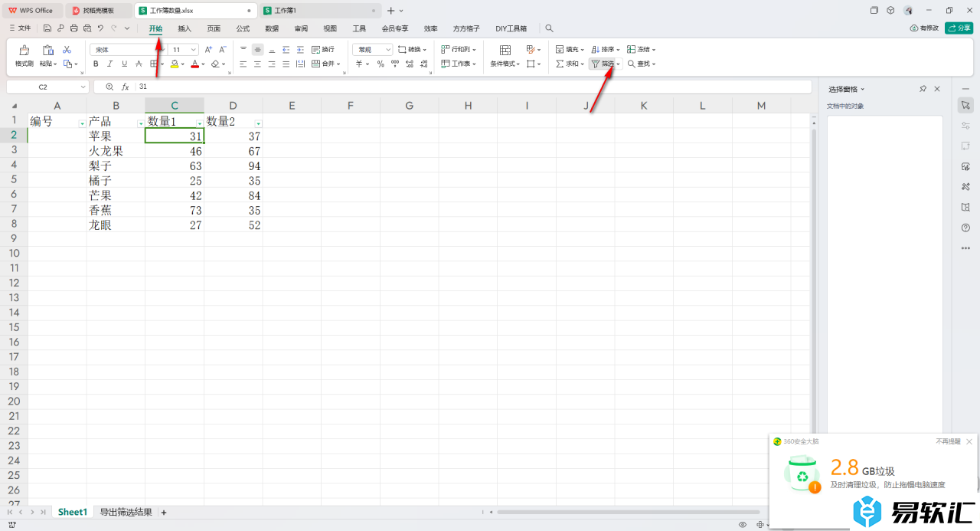Open the 视图 ribbon tab

pos(330,28)
